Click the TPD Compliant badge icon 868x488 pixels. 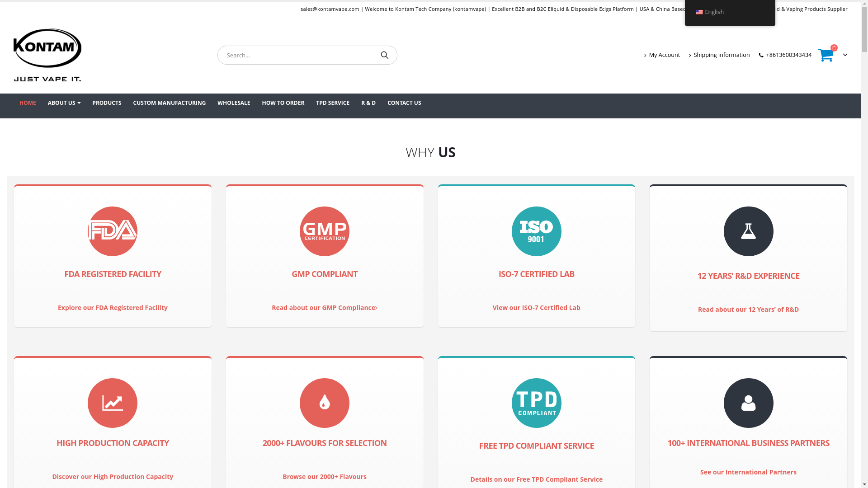[x=537, y=403]
